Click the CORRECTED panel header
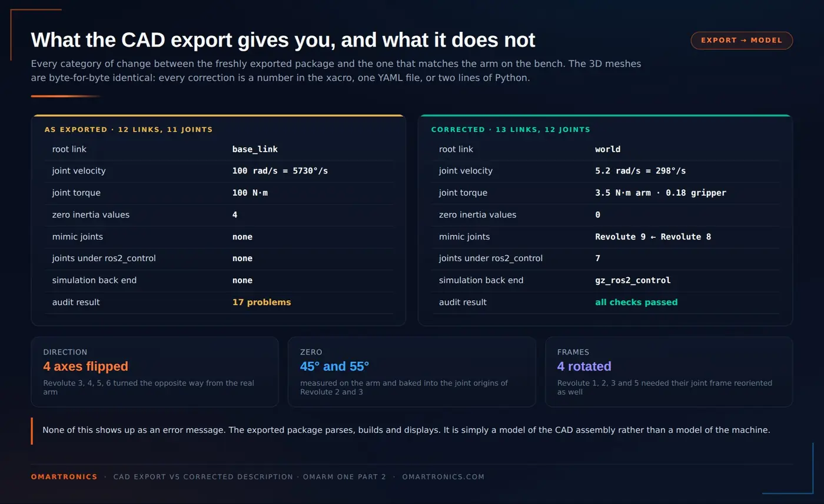Viewport: 824px width, 504px height. pyautogui.click(x=510, y=129)
